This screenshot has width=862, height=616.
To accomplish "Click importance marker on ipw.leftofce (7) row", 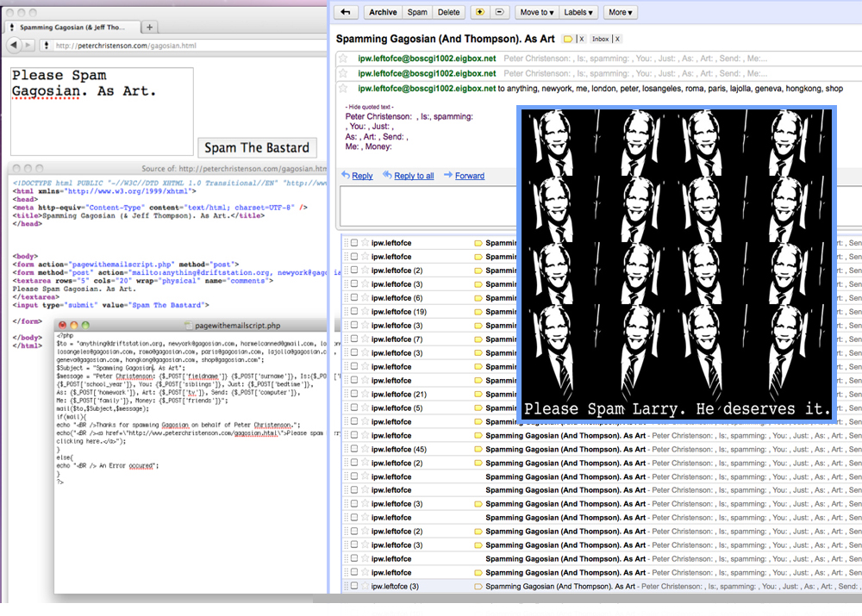I will (478, 339).
